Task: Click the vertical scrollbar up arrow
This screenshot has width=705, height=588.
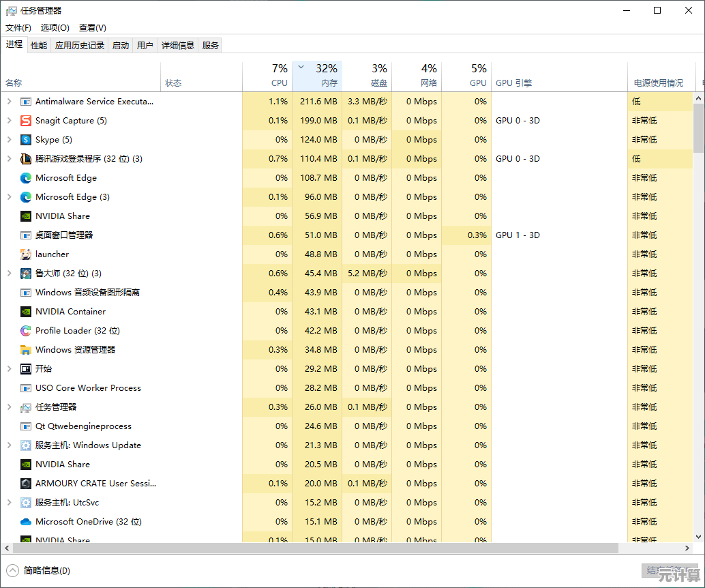Action: click(x=698, y=98)
